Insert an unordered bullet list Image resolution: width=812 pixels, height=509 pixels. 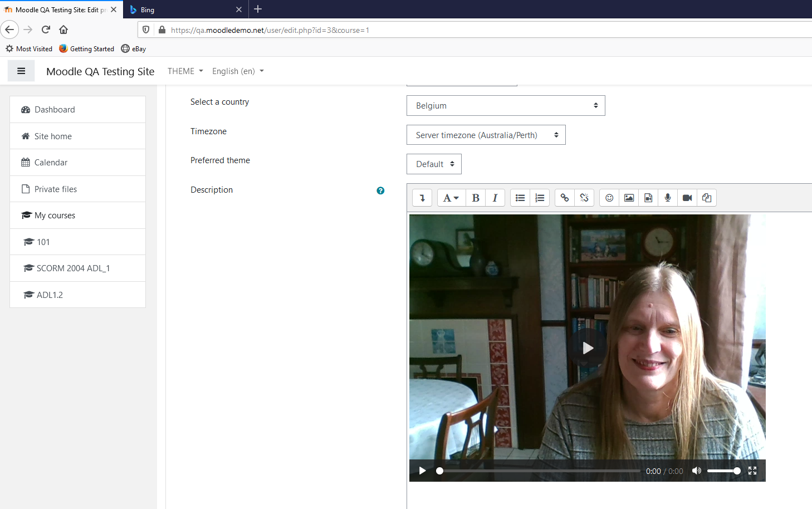[x=520, y=198]
